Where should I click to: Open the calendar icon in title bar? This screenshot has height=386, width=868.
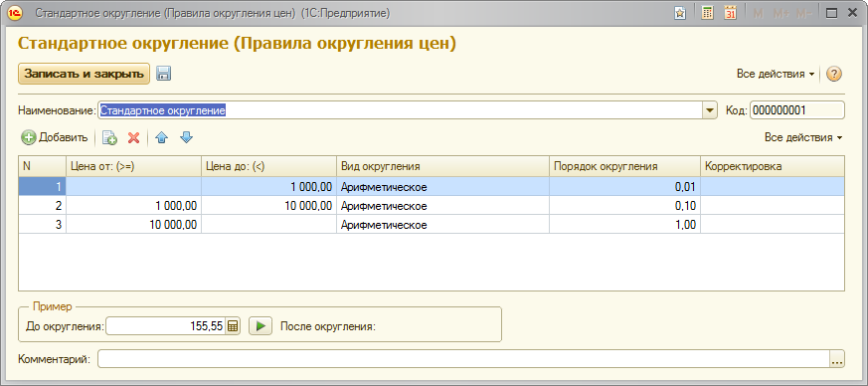point(730,13)
